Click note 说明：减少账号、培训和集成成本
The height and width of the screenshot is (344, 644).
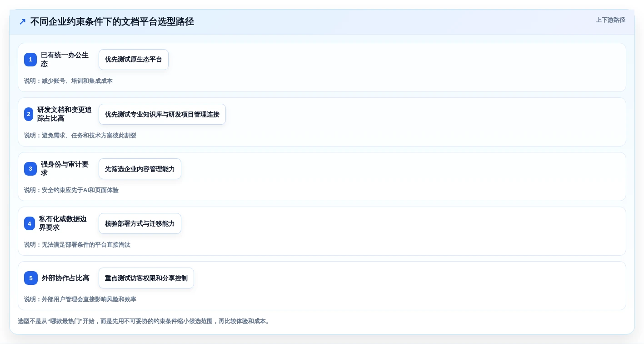coord(68,81)
